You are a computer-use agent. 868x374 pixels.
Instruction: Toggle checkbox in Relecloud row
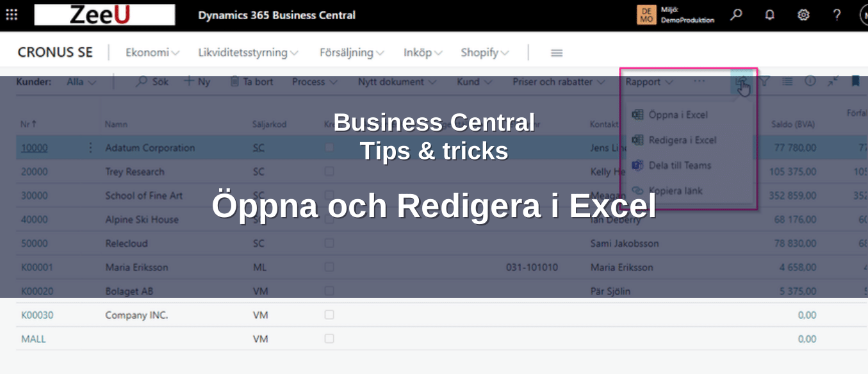pyautogui.click(x=329, y=243)
